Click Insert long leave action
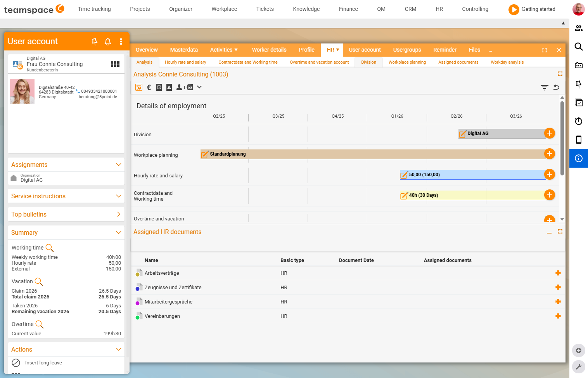 click(x=43, y=363)
